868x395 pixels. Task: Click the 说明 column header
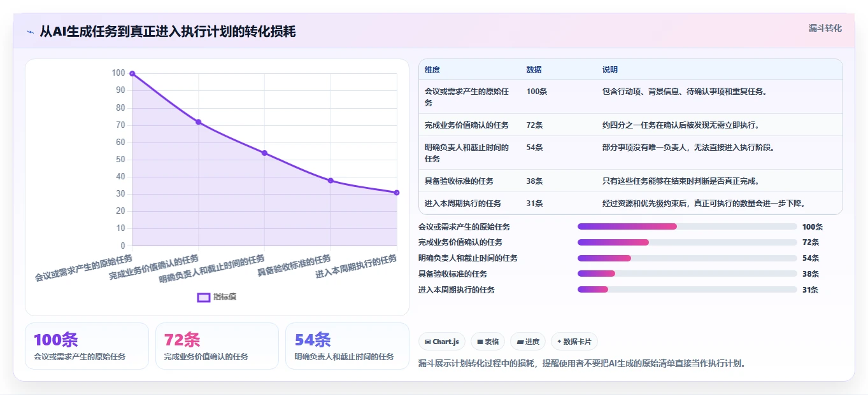coord(610,70)
